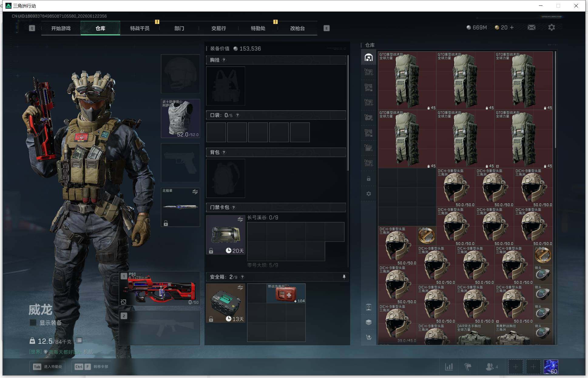Click the cart upload sell icon
The width and height of the screenshot is (588, 378).
pos(368,337)
